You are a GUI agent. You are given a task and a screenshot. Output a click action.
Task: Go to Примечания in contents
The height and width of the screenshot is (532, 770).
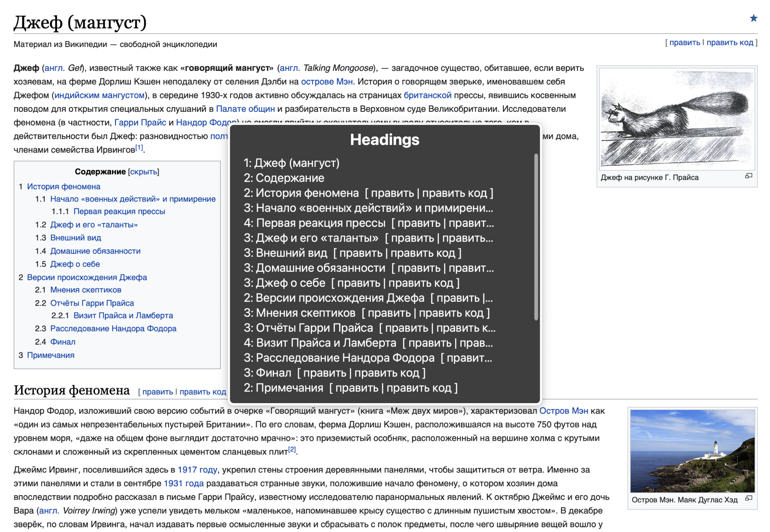pyautogui.click(x=51, y=355)
